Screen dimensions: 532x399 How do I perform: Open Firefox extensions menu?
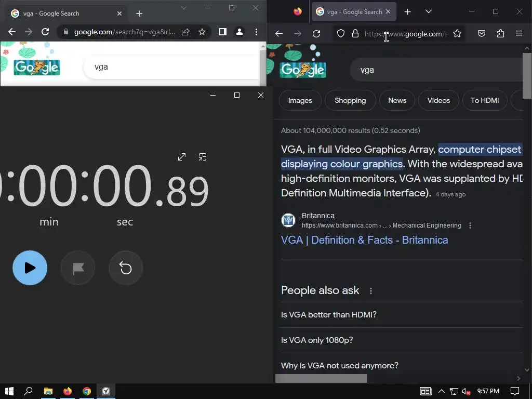point(500,34)
